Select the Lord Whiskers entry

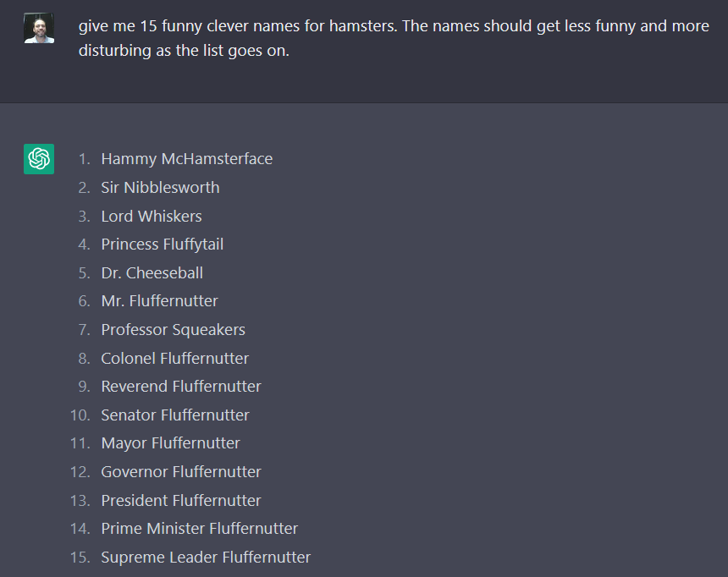click(x=152, y=217)
